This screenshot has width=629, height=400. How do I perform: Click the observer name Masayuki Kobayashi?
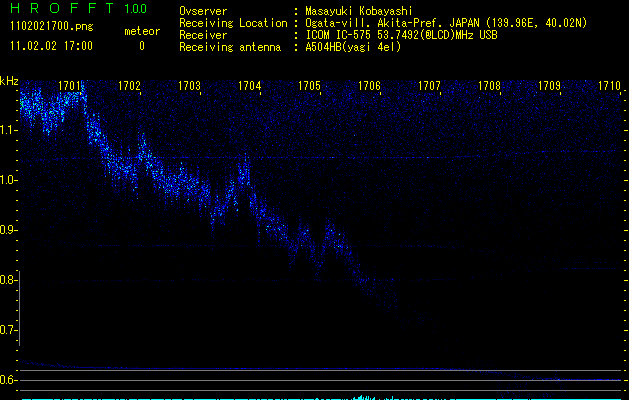point(359,11)
